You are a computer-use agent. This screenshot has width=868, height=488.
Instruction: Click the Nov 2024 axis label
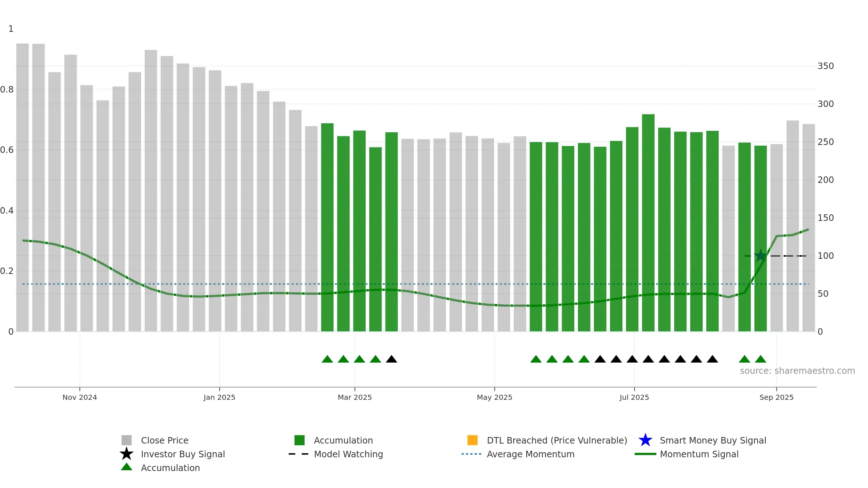point(80,397)
